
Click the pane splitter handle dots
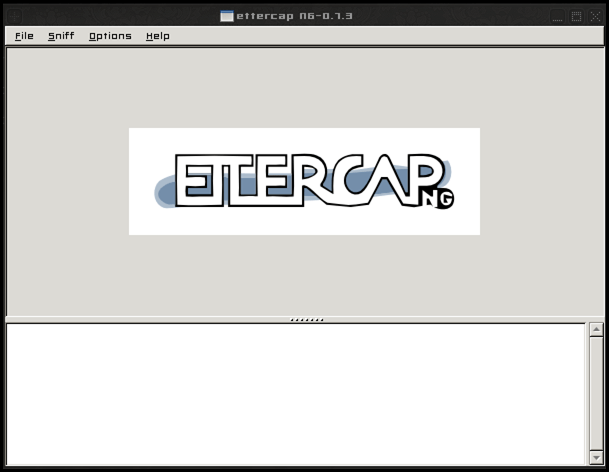[307, 320]
